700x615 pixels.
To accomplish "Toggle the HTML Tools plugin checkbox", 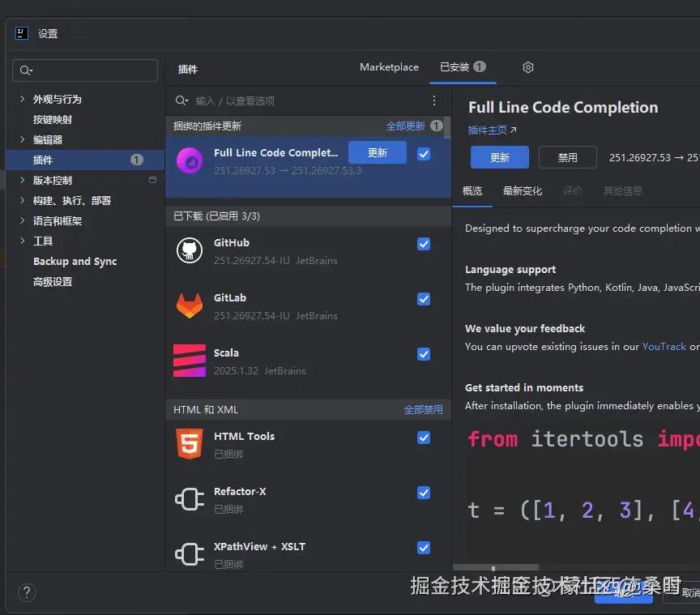I will click(424, 438).
